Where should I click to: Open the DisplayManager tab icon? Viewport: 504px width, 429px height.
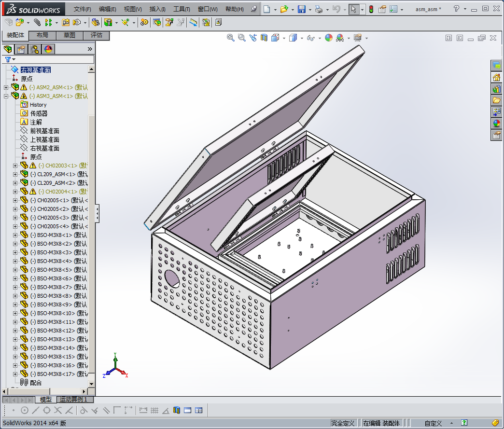pos(48,49)
